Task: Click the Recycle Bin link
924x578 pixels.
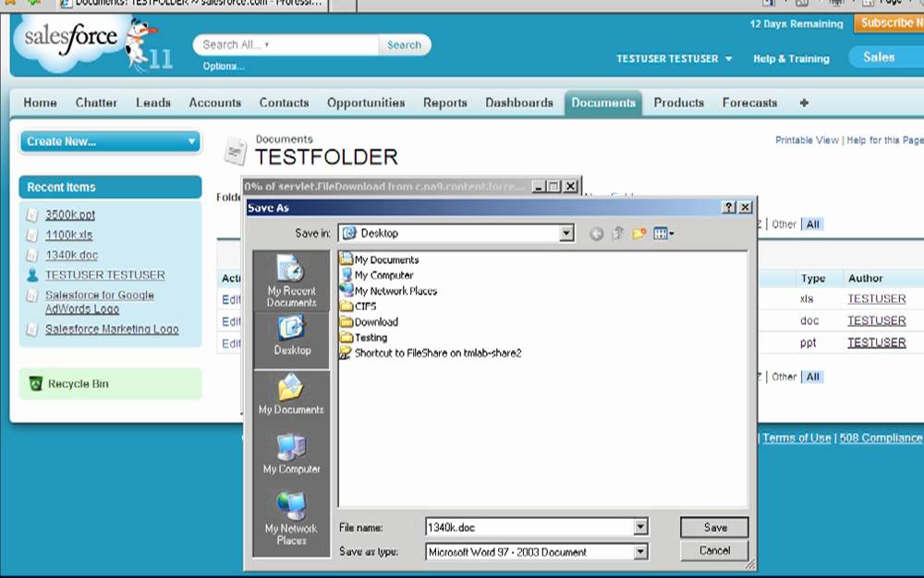Action: point(78,384)
